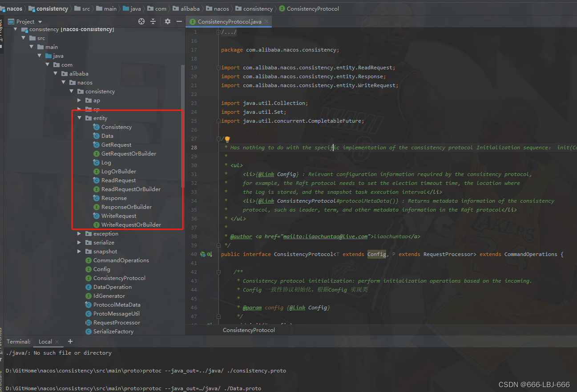This screenshot has height=392, width=577.
Task: Open Response class in the project tree
Action: 114,198
